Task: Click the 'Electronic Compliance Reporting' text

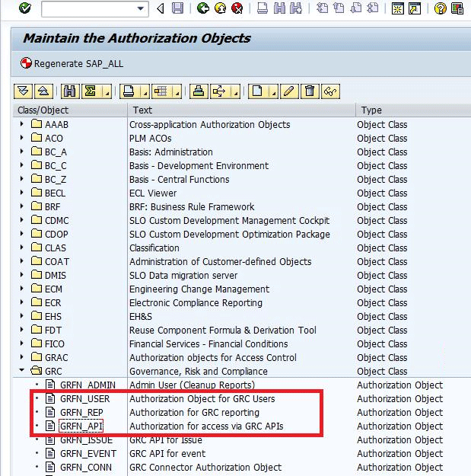Action: click(196, 302)
